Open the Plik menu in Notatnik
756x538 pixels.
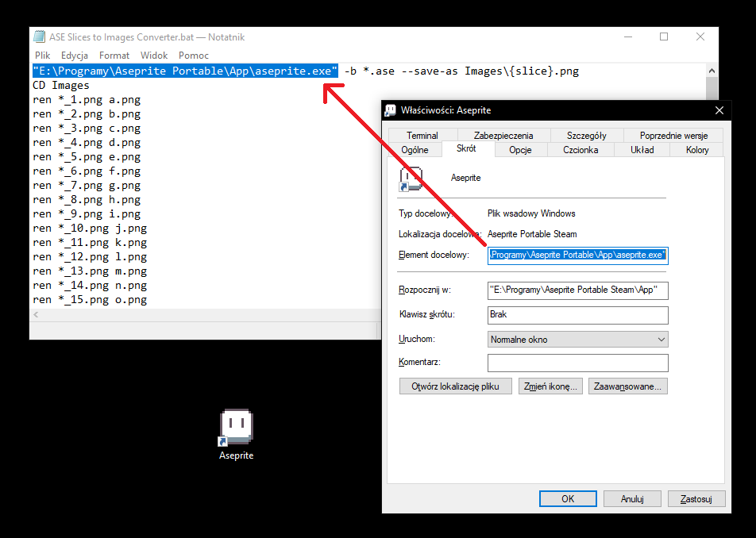42,56
